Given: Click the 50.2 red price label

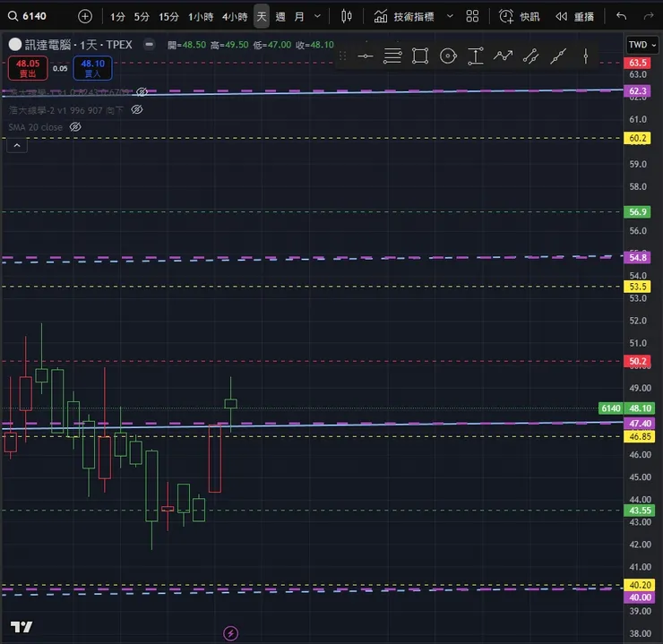Looking at the screenshot, I should click(x=638, y=361).
